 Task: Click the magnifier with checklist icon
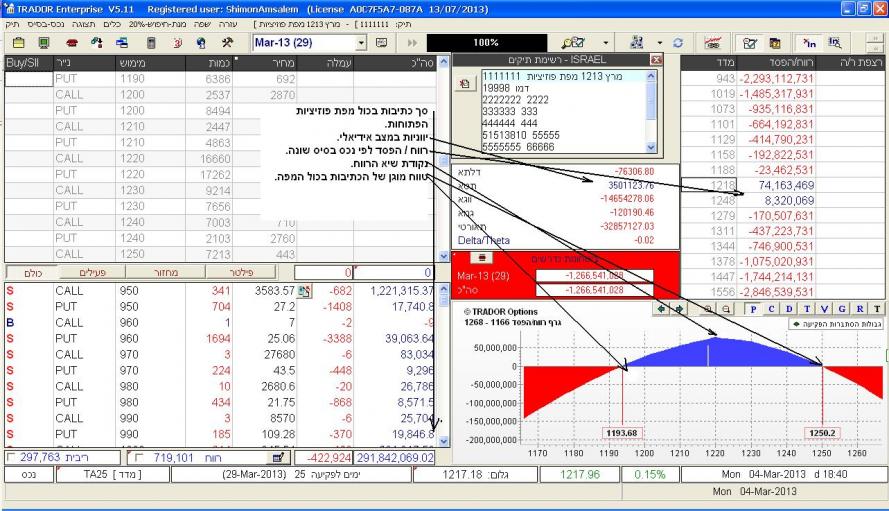click(x=573, y=43)
